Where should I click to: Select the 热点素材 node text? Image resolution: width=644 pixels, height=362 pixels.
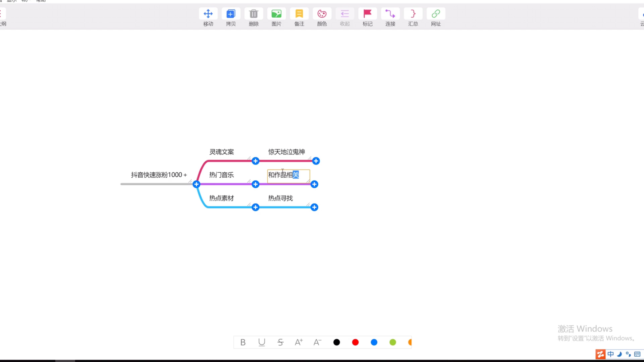[x=222, y=198]
